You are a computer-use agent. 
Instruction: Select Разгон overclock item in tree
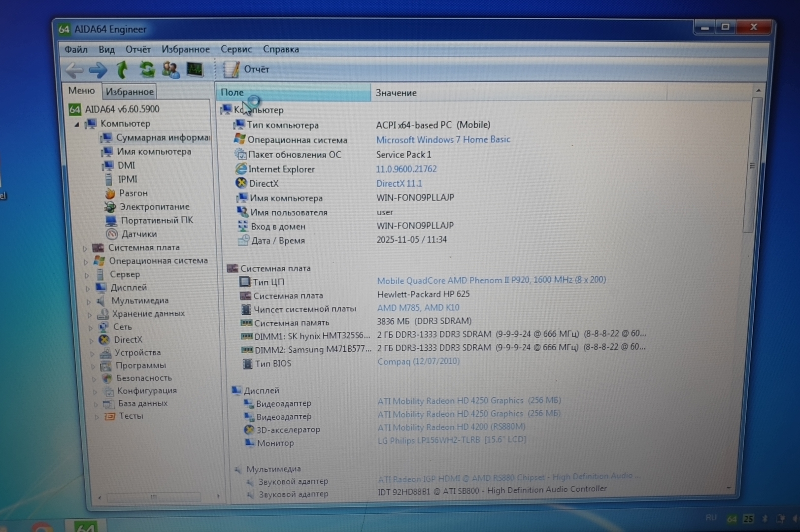133,193
